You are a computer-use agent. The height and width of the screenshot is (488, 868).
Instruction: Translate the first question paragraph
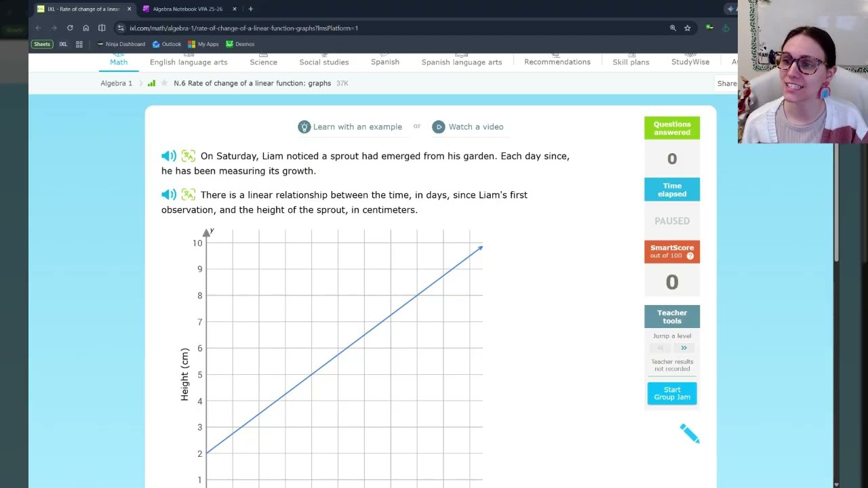(x=189, y=156)
